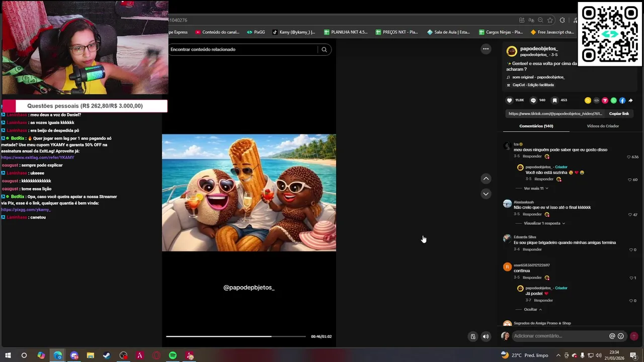This screenshot has width=644, height=362.
Task: Click the Copiar link button
Action: pyautogui.click(x=619, y=114)
